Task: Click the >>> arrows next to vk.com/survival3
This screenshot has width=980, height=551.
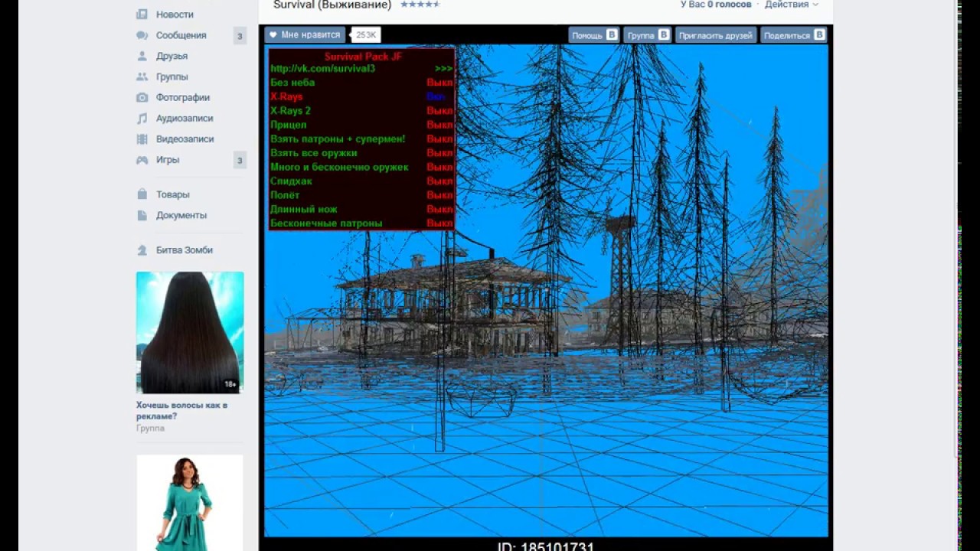Action: pyautogui.click(x=443, y=69)
